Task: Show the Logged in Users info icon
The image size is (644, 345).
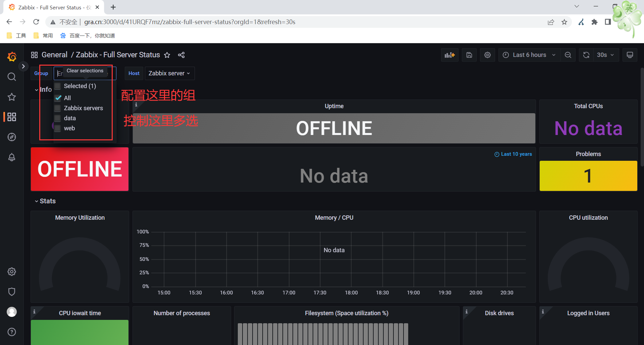Action: coord(543,312)
